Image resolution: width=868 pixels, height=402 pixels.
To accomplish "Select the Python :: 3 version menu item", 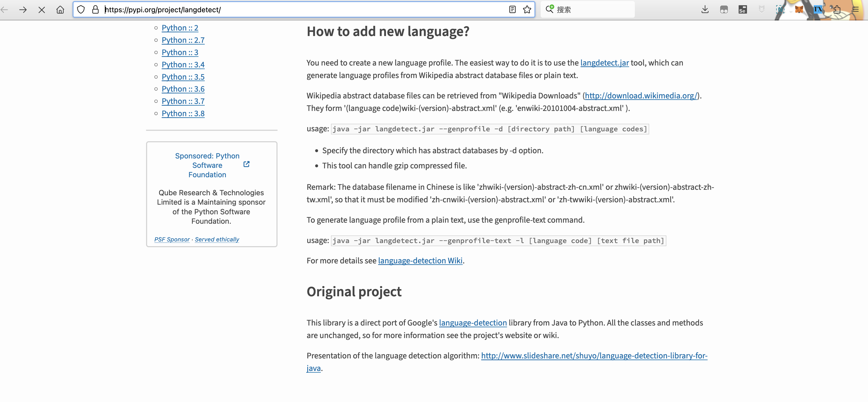I will [x=179, y=52].
